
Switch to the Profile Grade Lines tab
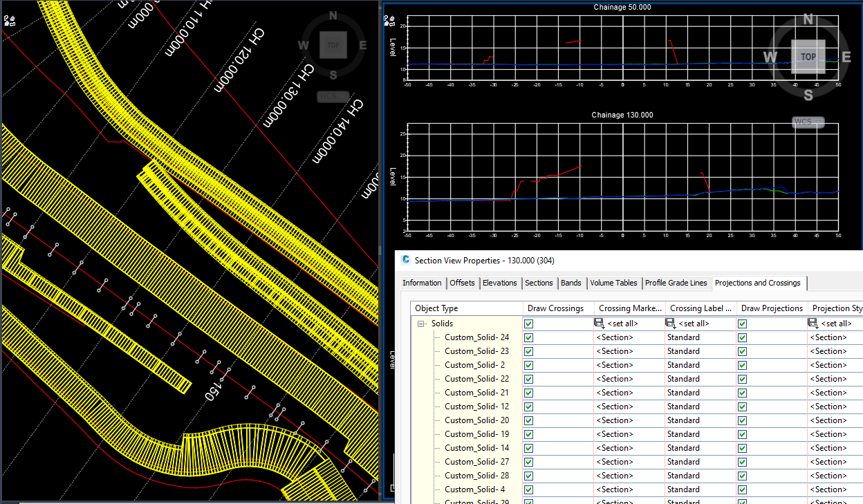pos(676,283)
